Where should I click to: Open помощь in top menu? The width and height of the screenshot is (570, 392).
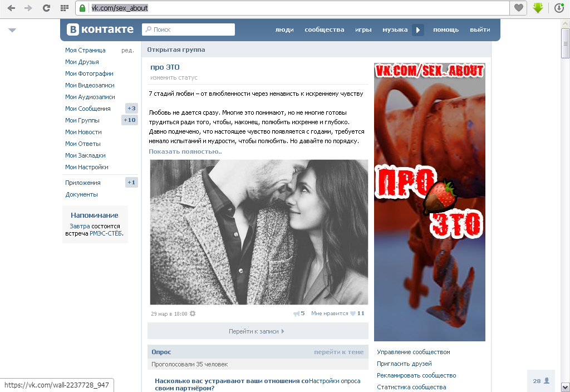pyautogui.click(x=446, y=30)
